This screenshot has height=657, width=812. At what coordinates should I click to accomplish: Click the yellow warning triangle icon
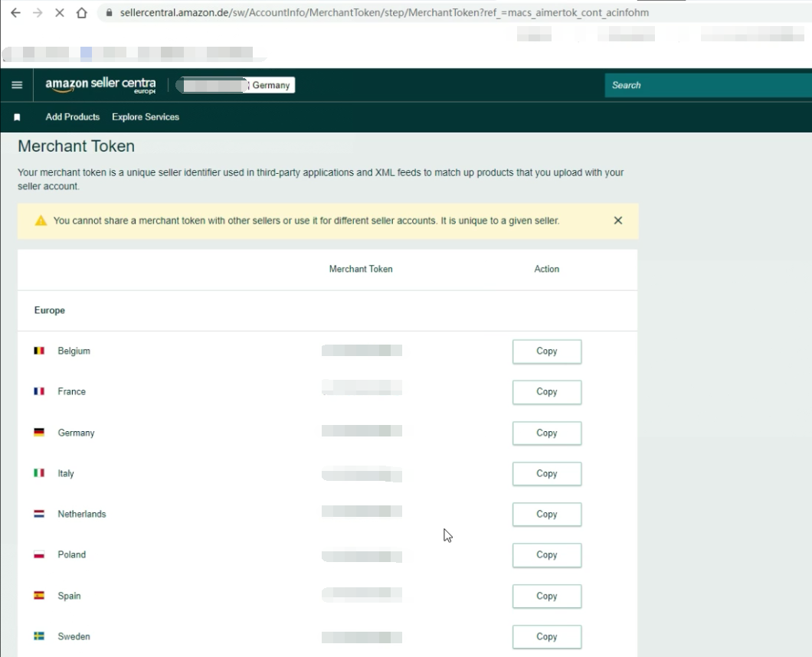(41, 221)
